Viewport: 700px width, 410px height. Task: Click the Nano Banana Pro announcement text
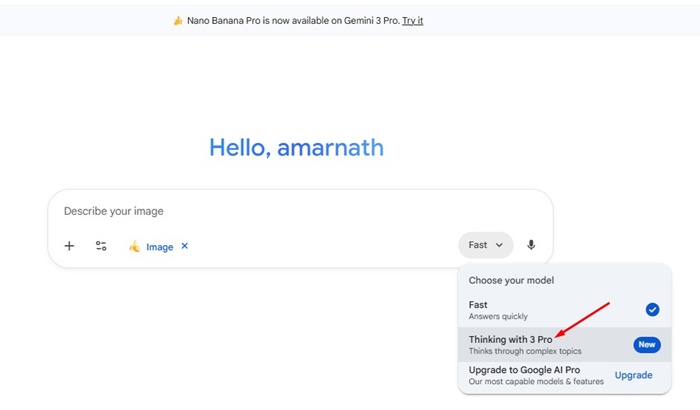coord(292,20)
